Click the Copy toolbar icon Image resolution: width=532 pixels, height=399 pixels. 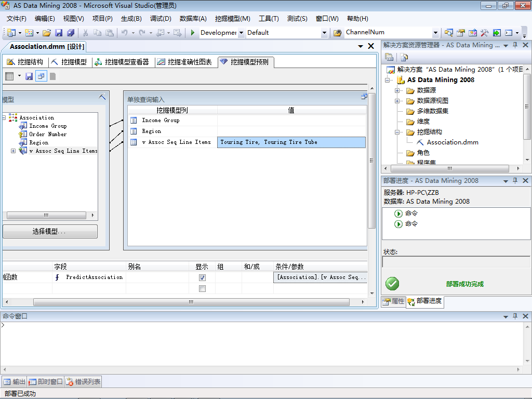97,33
